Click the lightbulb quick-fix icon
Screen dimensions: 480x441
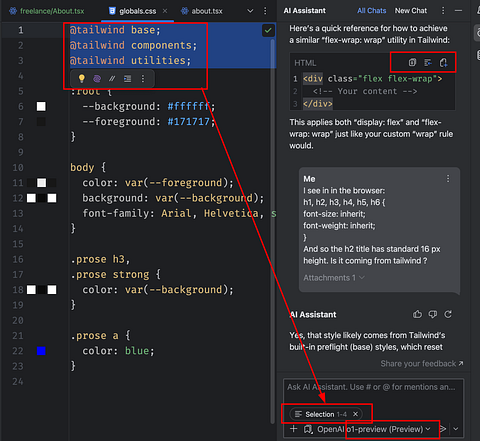pyautogui.click(x=81, y=79)
